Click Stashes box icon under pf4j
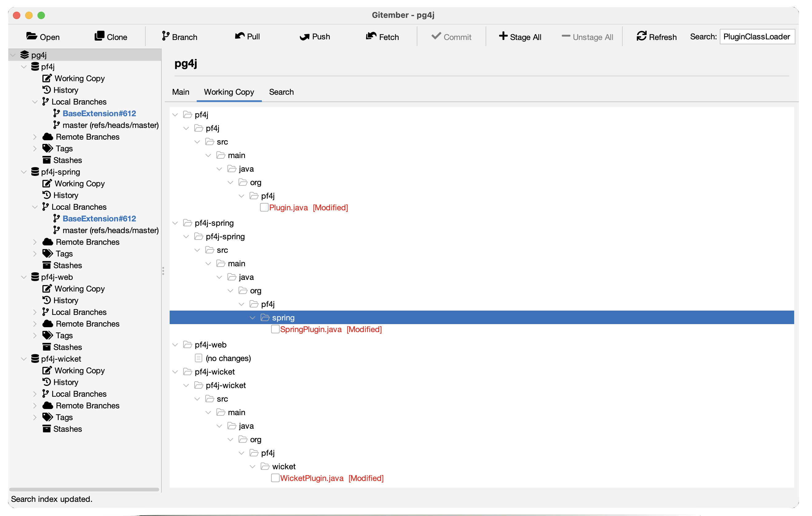The width and height of the screenshot is (812, 516). coord(46,160)
